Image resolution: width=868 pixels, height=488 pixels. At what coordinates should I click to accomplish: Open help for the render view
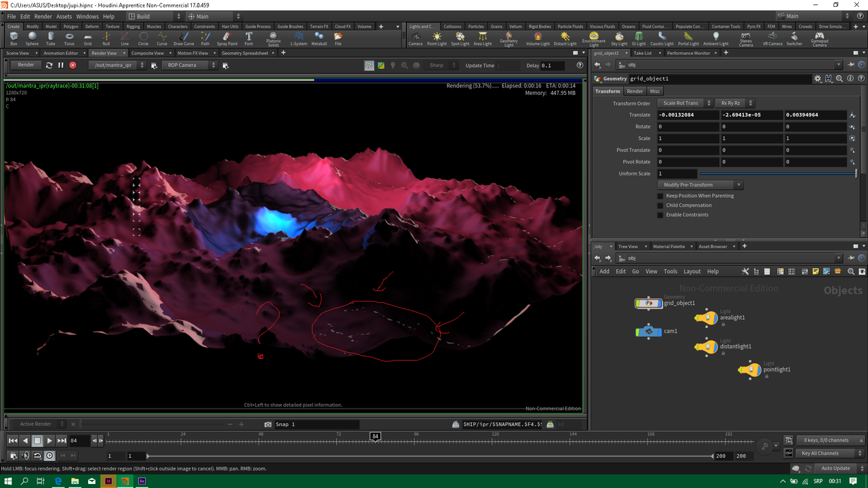[x=578, y=65]
